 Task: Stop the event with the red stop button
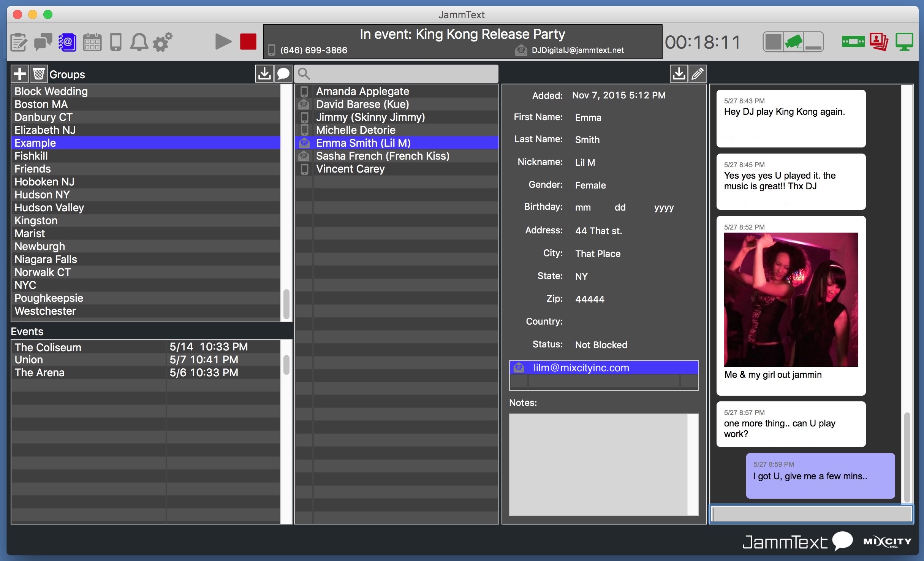248,42
